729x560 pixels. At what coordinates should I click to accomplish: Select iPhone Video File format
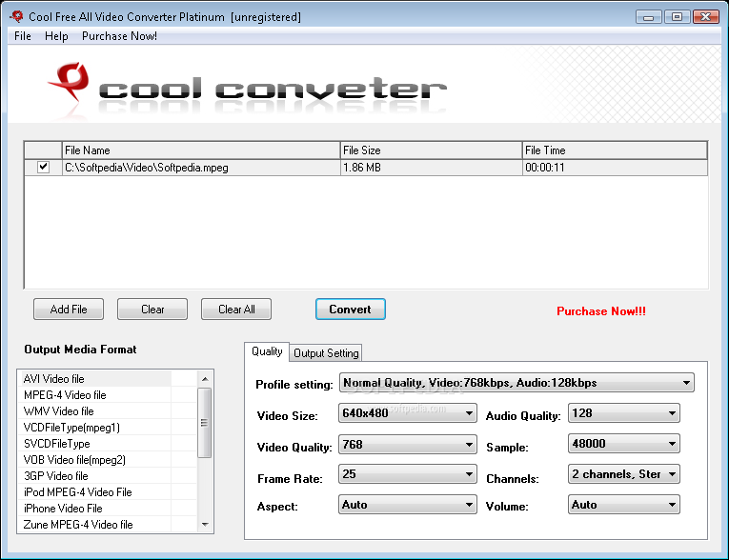click(x=108, y=509)
